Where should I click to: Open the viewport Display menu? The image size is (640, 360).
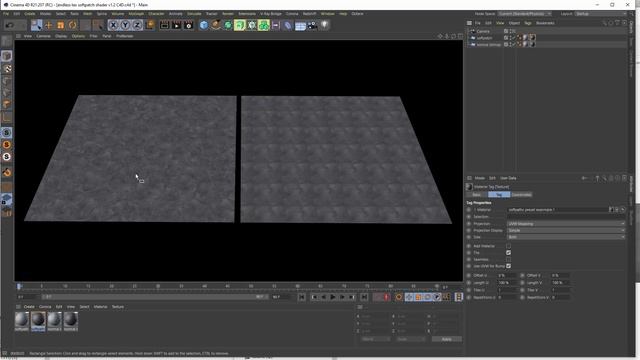(x=61, y=36)
